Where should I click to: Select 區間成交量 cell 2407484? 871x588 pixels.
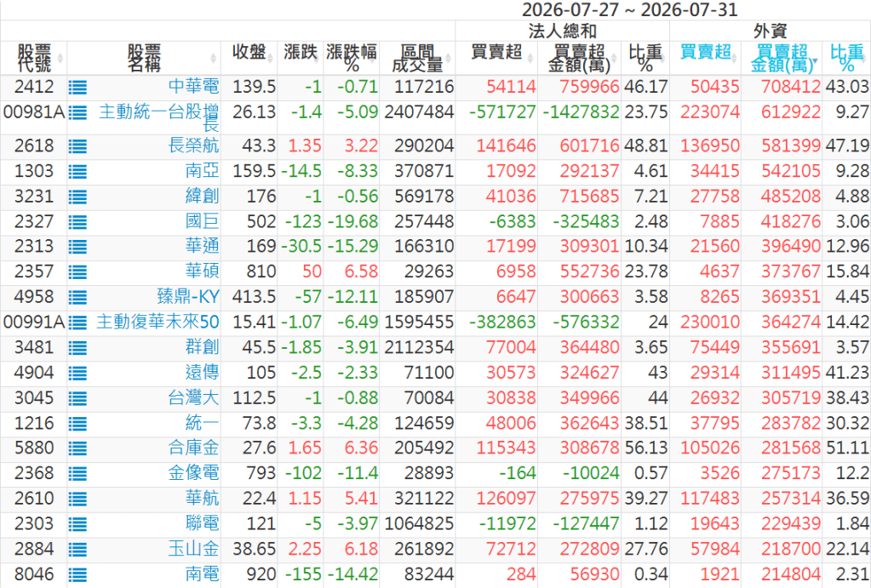(x=419, y=112)
